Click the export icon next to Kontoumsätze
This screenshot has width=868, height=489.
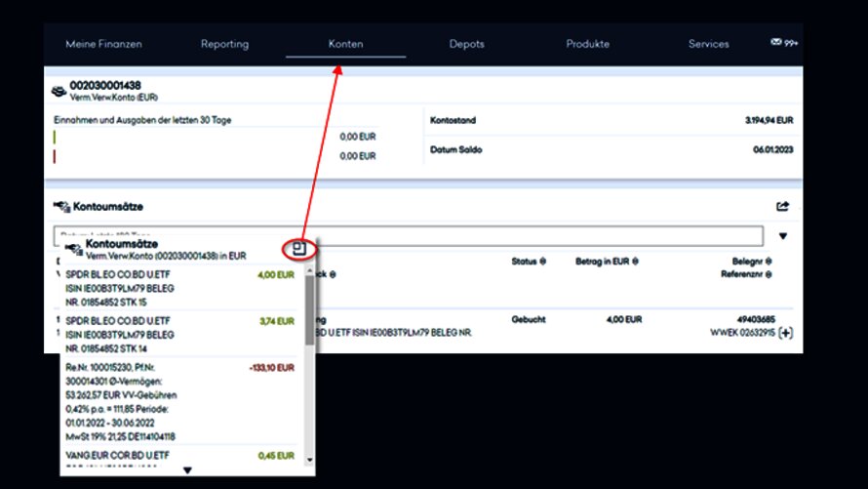(782, 207)
